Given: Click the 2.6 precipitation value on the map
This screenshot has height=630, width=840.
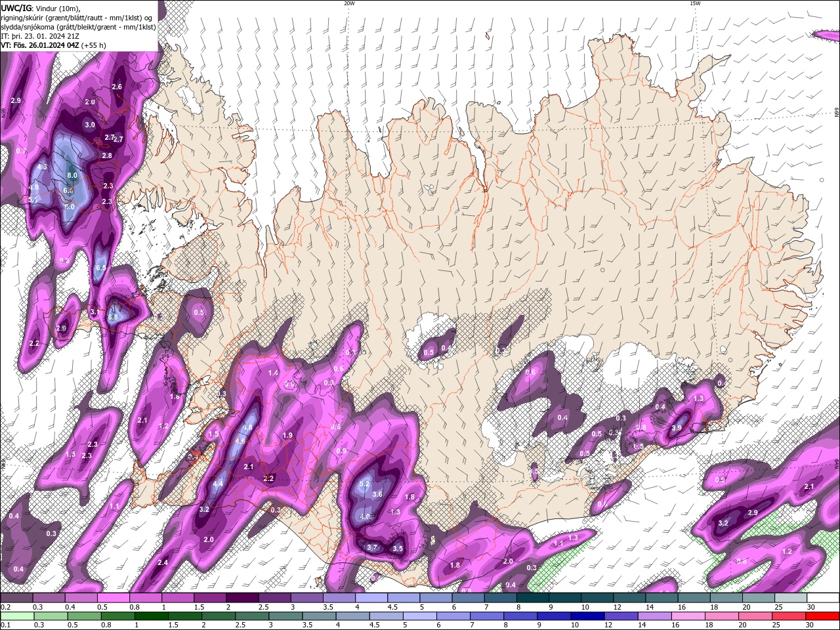Looking at the screenshot, I should coord(117,87).
